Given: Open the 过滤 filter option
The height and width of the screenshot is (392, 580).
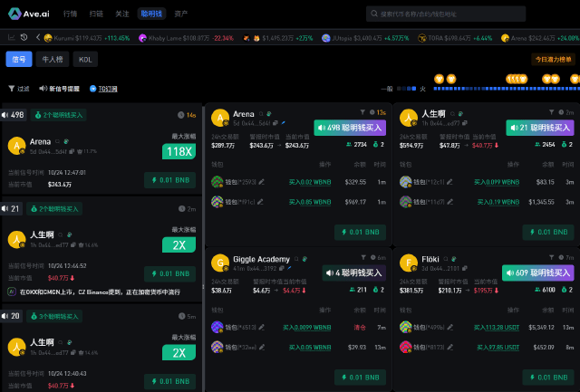Looking at the screenshot, I should (x=18, y=89).
